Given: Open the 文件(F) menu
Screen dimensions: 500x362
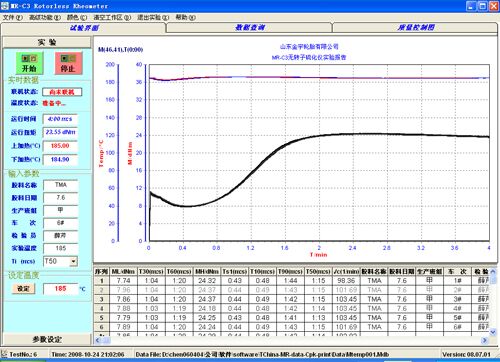Looking at the screenshot, I should [13, 17].
